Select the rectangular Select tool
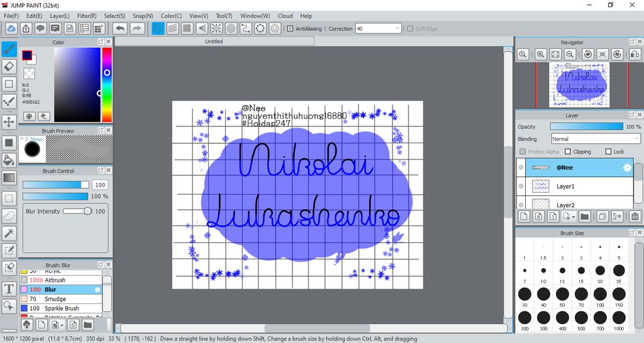Image resolution: width=644 pixels, height=343 pixels. pos(9,199)
